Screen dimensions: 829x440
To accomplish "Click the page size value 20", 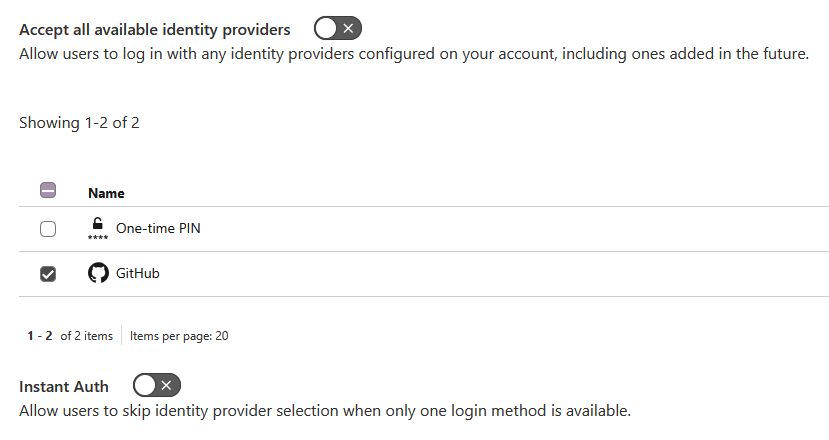I will point(222,336).
